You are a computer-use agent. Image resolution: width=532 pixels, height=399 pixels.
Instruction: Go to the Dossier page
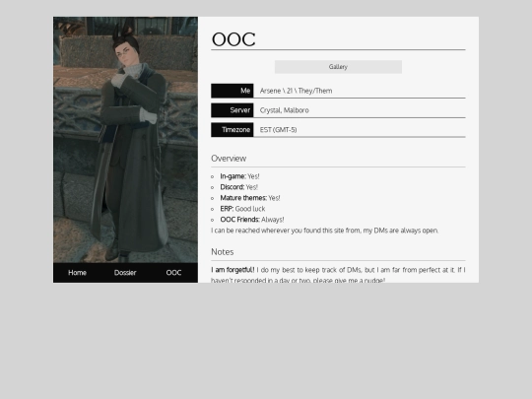tap(125, 273)
